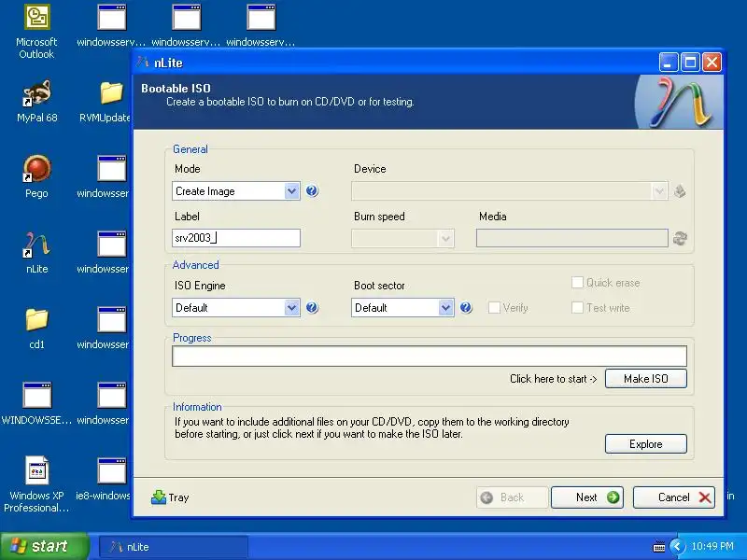747x560 pixels.
Task: Click the nLite taskbar button
Action: pyautogui.click(x=174, y=547)
